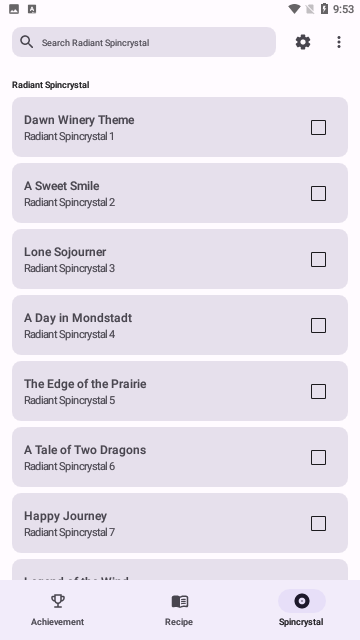Tap the search magnifier icon

[27, 42]
